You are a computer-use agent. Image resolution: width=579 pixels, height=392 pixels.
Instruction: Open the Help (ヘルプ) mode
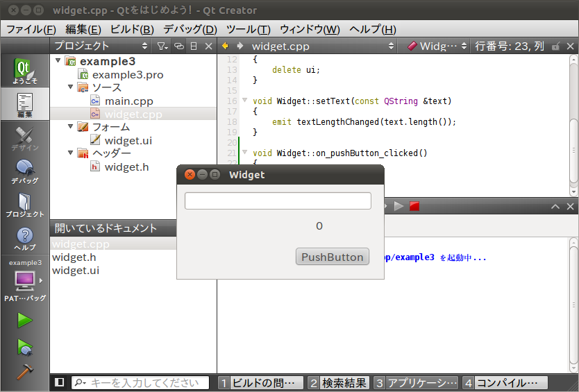[24, 239]
